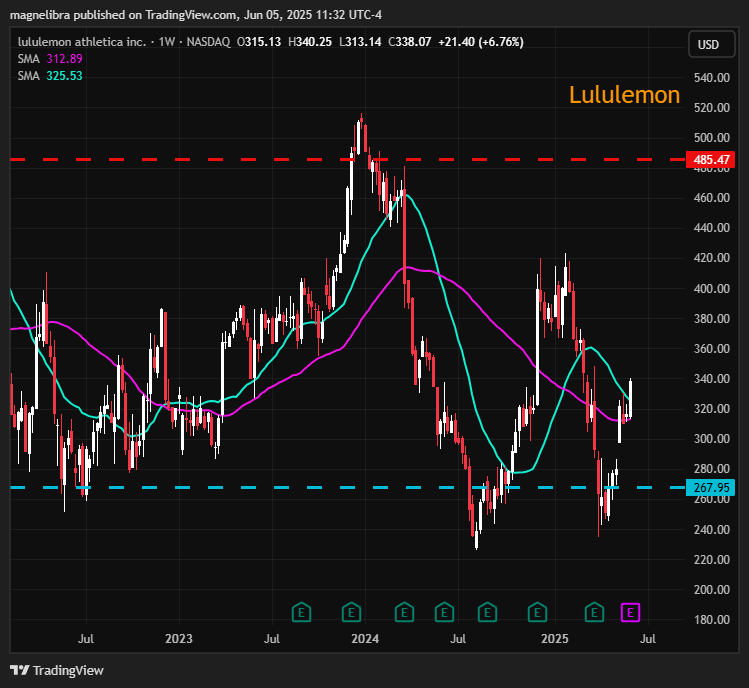Click the C338.07 close value

pyautogui.click(x=409, y=42)
